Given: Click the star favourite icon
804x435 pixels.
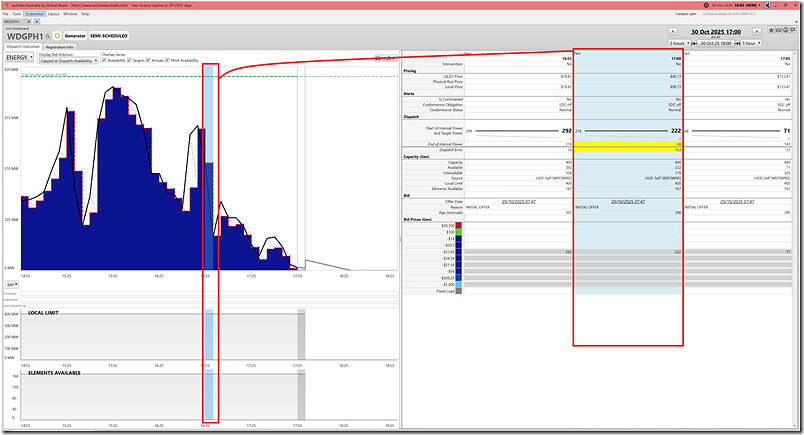Looking at the screenshot, I should point(771,30).
